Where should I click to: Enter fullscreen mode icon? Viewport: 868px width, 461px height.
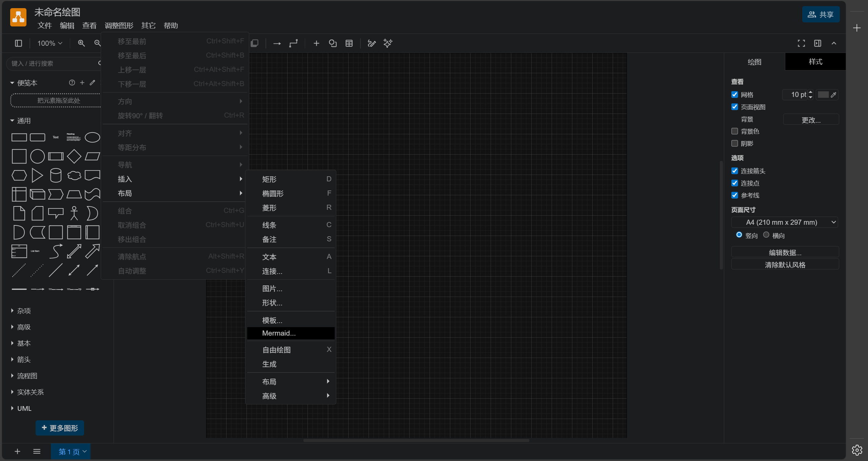click(x=801, y=43)
